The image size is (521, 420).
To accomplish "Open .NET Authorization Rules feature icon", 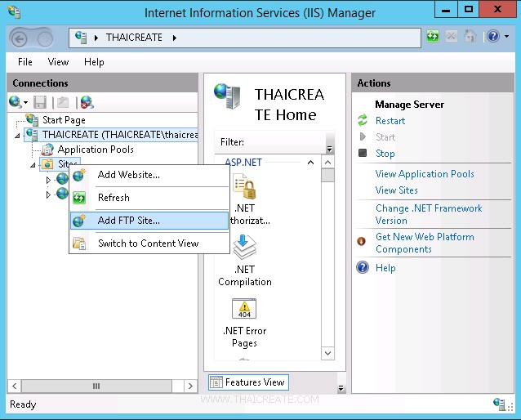I will click(x=244, y=186).
